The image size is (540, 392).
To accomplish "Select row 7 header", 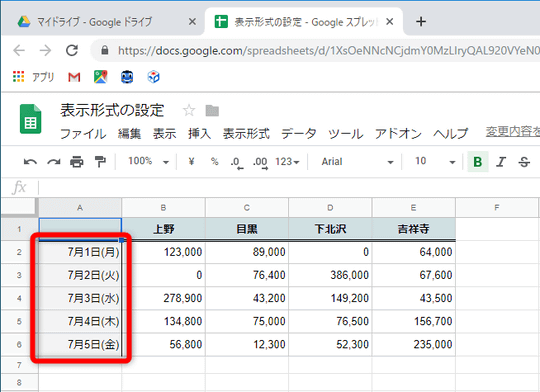I will [x=19, y=365].
